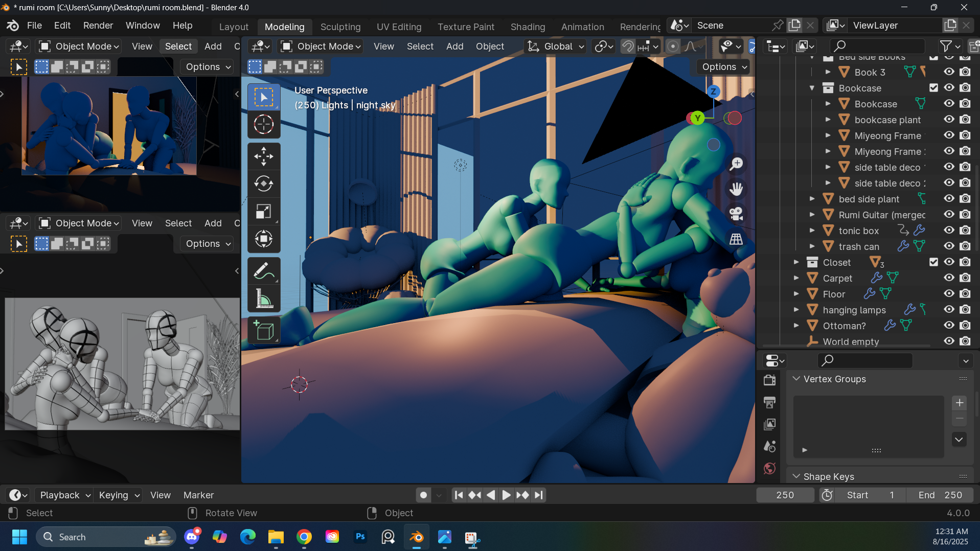Click the outliner search field
This screenshot has width=980, height=551.
click(x=877, y=47)
